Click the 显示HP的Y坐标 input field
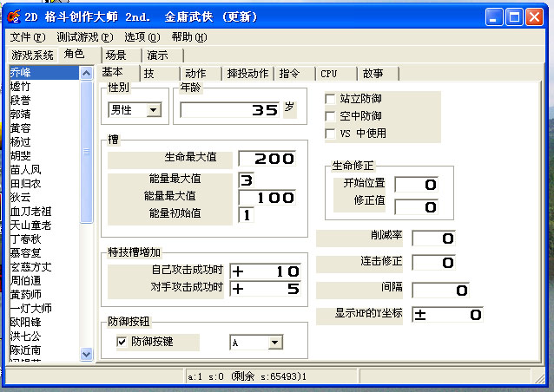 click(x=448, y=314)
